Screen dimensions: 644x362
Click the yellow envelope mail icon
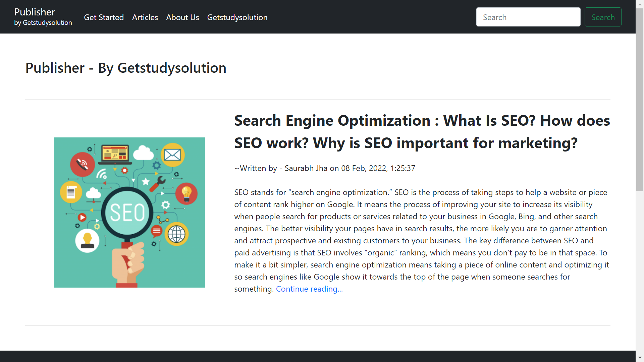172,155
